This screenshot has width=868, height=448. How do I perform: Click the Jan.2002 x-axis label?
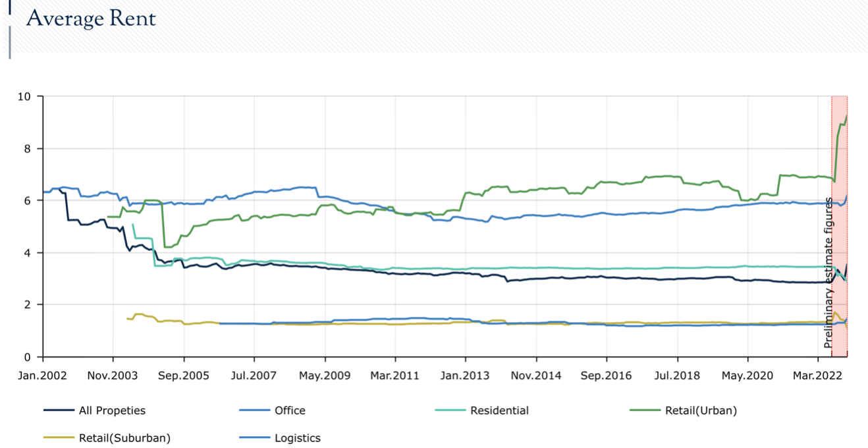coord(43,376)
